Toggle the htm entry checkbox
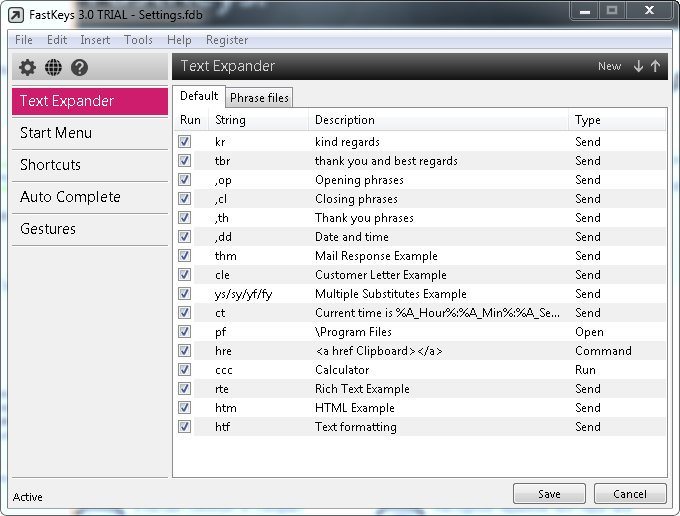The height and width of the screenshot is (516, 680). tap(184, 408)
